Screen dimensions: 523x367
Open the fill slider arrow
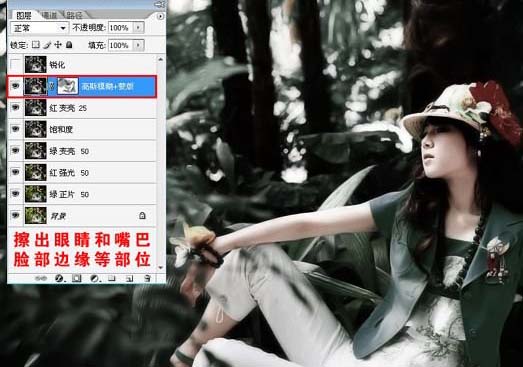pos(138,45)
